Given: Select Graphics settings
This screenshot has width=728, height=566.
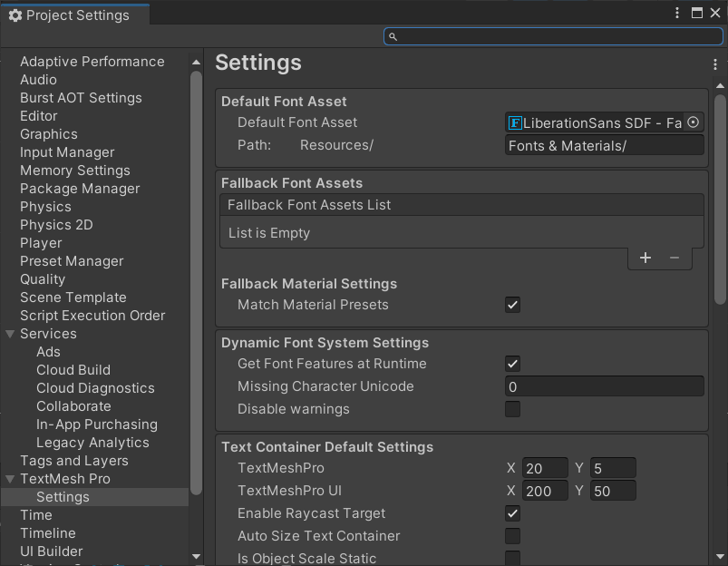Looking at the screenshot, I should point(49,134).
